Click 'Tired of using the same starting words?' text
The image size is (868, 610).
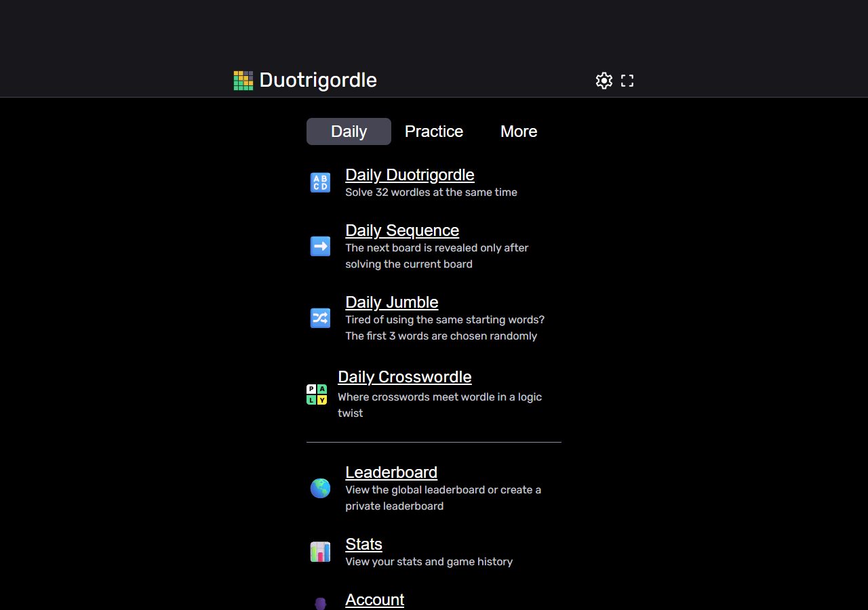pos(445,320)
